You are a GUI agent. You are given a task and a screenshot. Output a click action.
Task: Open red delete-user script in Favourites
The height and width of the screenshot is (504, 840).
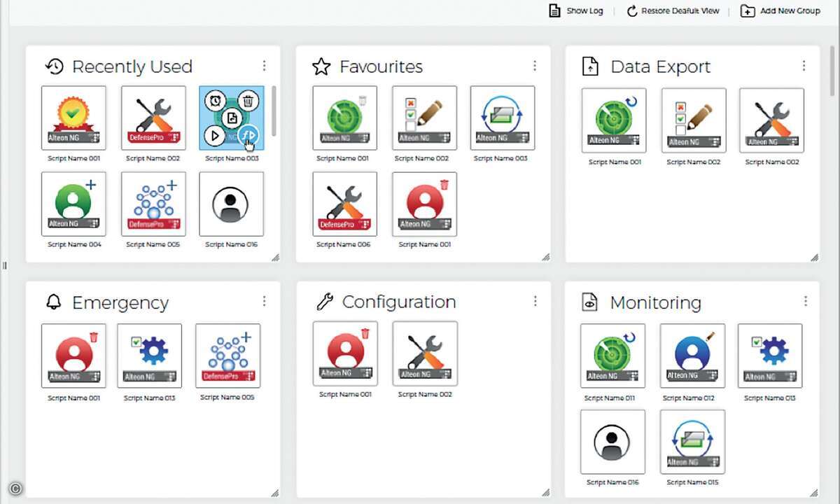coord(424,204)
